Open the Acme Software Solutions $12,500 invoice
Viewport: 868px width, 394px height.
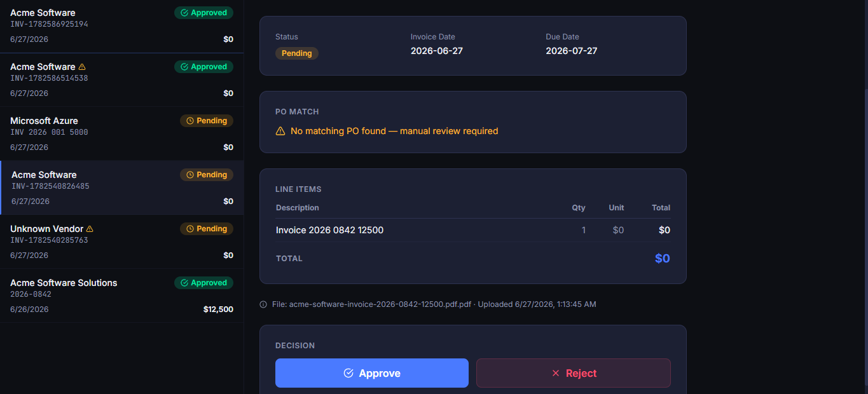121,295
